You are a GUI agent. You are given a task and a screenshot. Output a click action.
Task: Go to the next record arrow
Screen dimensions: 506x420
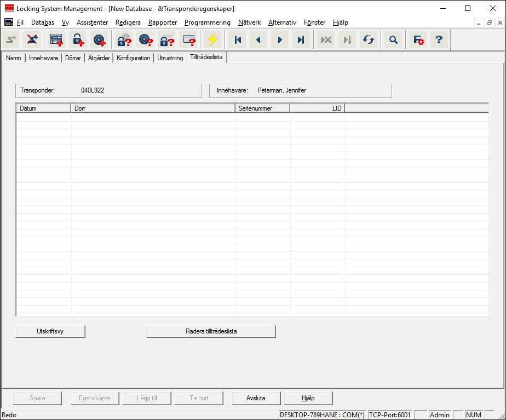point(280,40)
